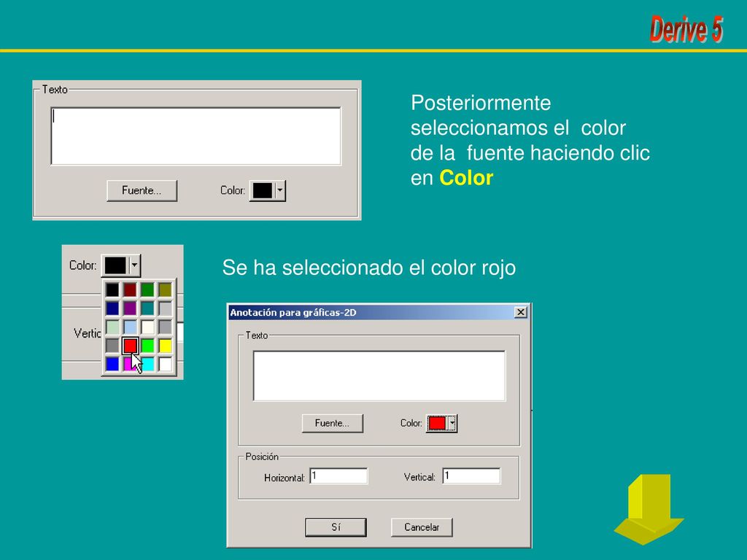
Task: Close the Anotación para gráficas-2D dialog
Action: [x=521, y=312]
